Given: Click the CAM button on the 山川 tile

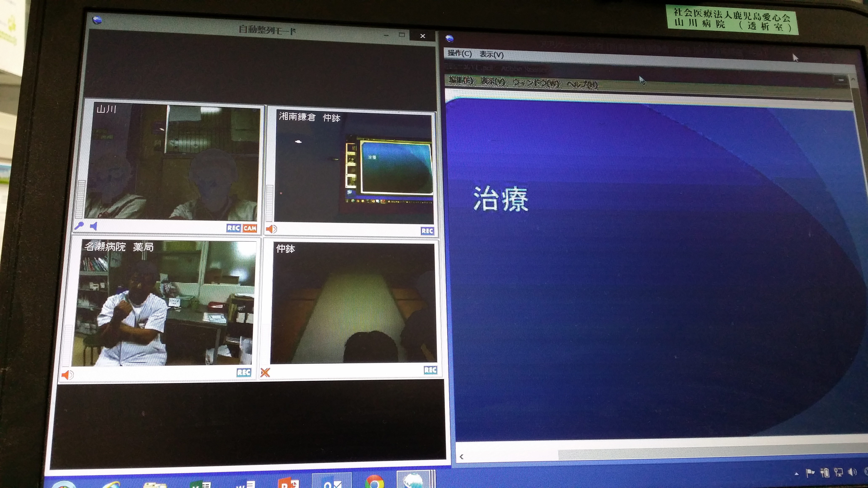Looking at the screenshot, I should pyautogui.click(x=250, y=228).
